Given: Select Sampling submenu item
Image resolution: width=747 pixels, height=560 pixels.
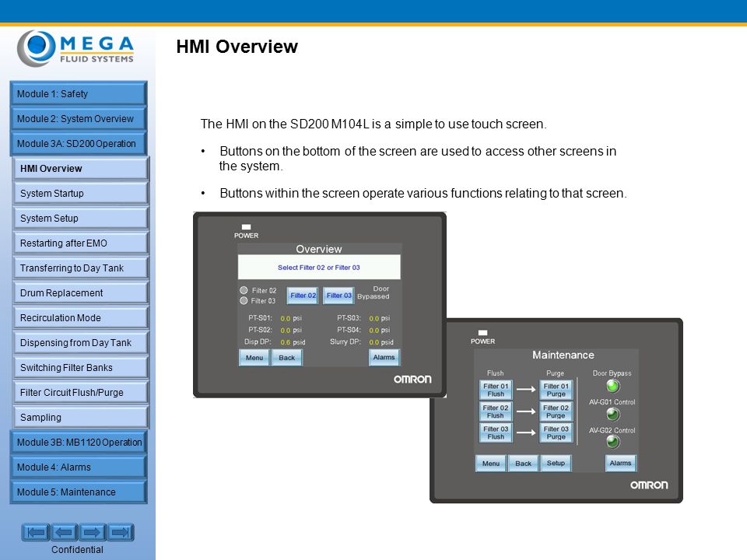Looking at the screenshot, I should click(x=80, y=417).
